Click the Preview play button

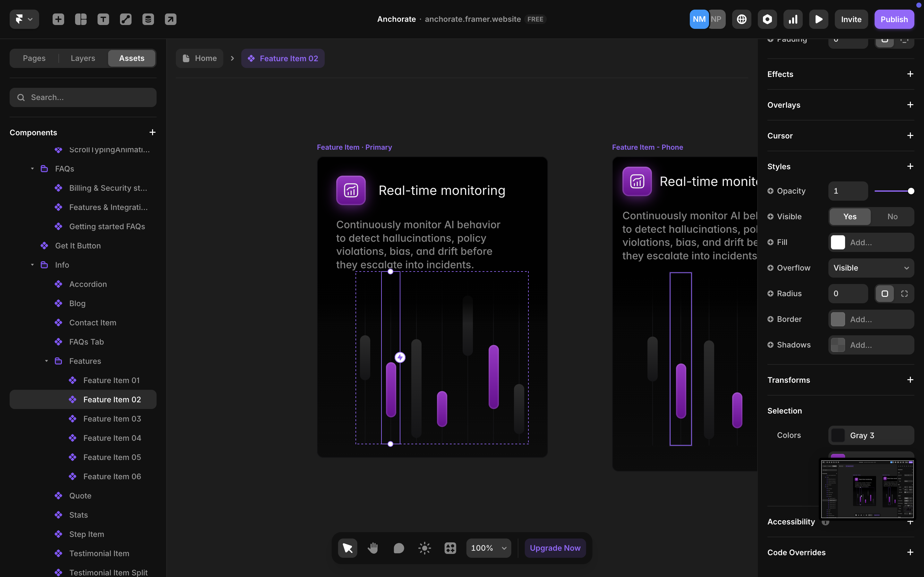[x=819, y=19]
